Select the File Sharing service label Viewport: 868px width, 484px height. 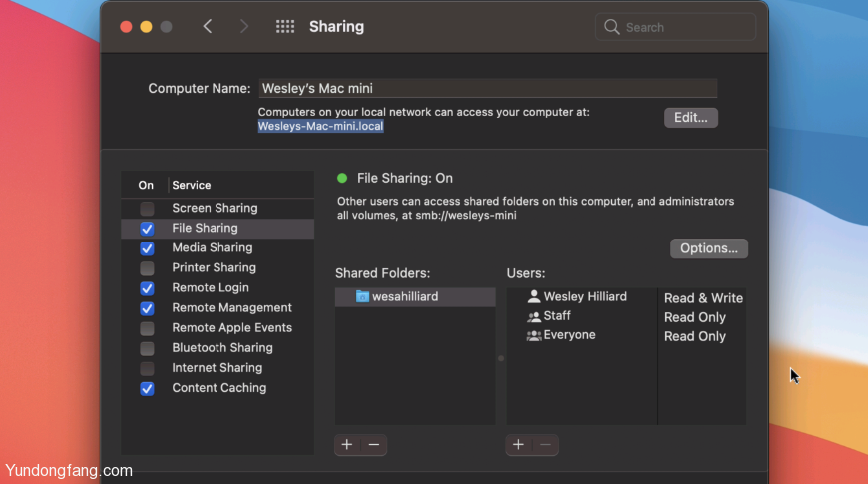click(x=205, y=228)
